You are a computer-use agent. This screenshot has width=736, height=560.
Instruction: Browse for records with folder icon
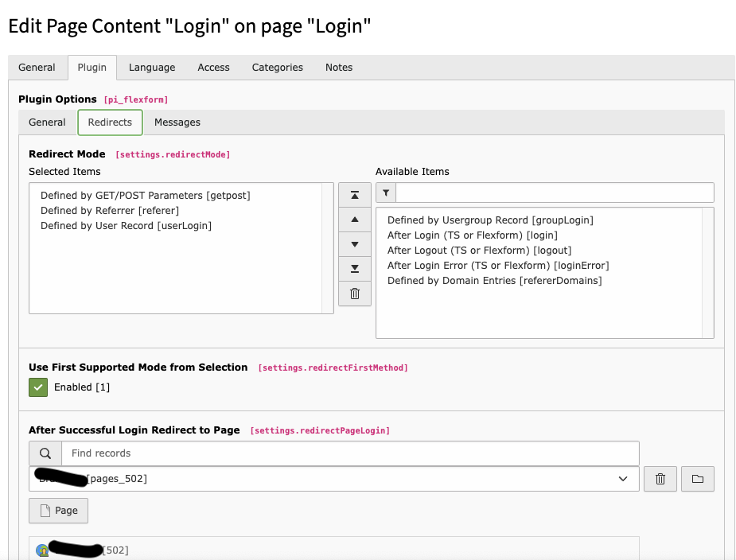coord(698,479)
